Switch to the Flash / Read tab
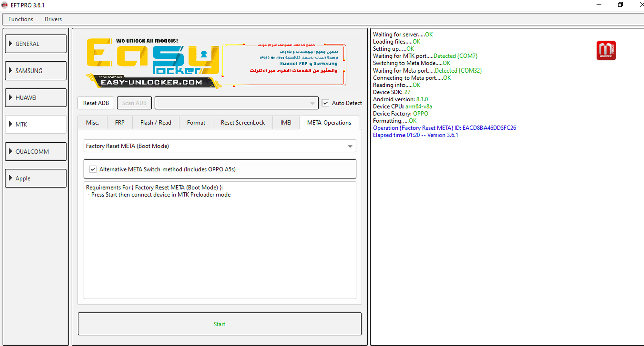 155,122
